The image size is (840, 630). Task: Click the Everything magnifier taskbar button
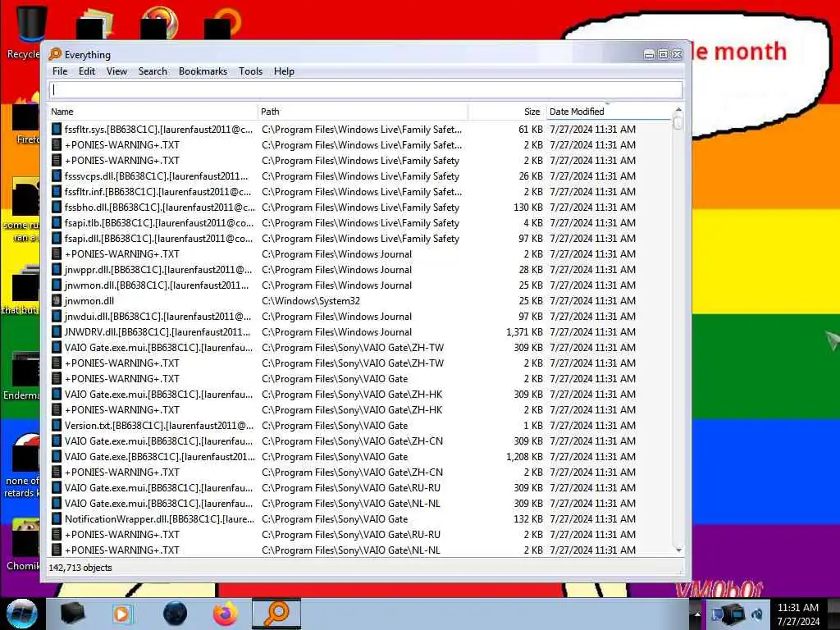pos(276,614)
